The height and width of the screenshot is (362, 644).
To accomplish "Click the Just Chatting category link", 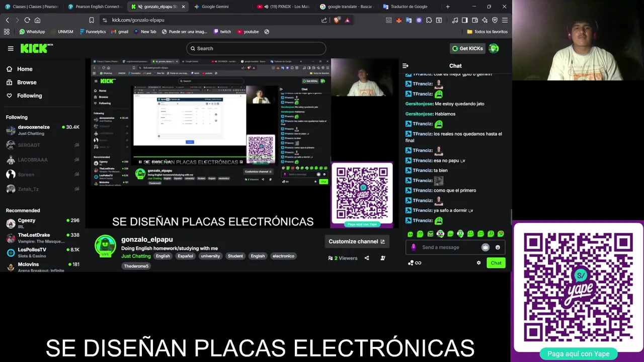I will click(x=136, y=256).
